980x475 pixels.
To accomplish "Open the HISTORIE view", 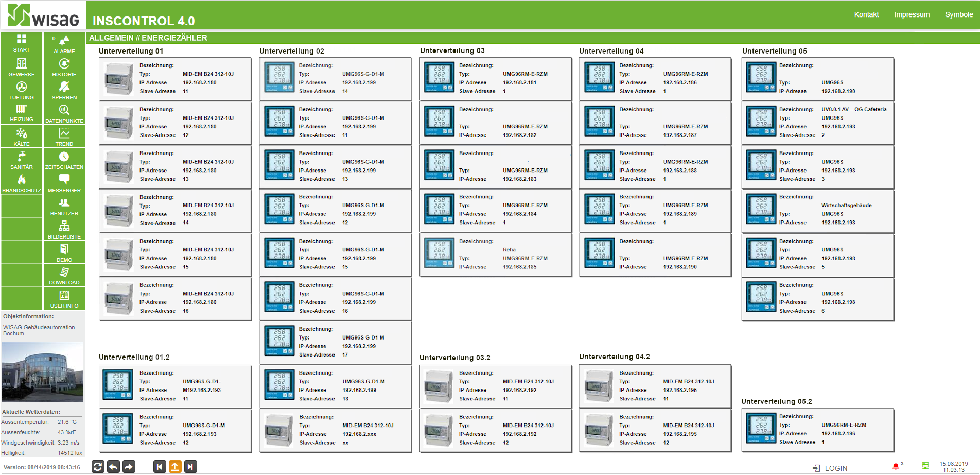I will (64, 66).
